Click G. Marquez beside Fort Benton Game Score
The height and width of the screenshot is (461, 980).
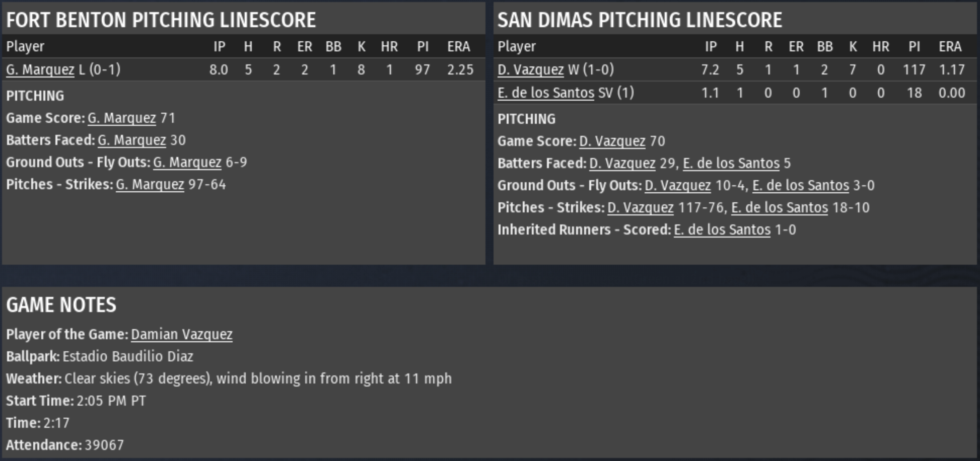click(121, 118)
